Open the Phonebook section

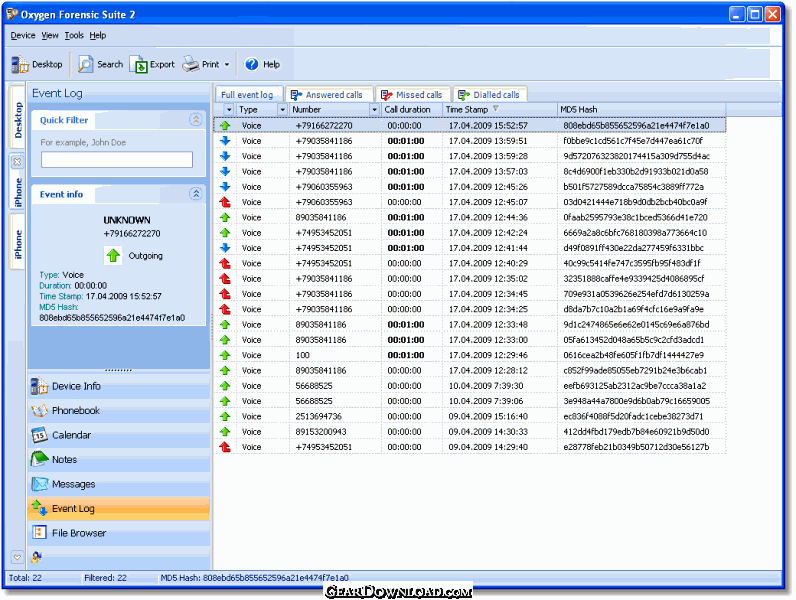tap(118, 411)
